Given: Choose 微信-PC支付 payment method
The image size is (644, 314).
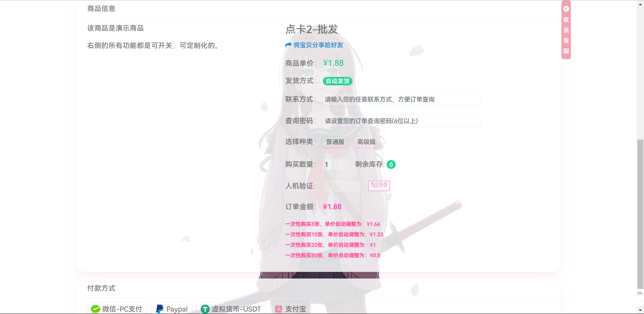Looking at the screenshot, I should 117,309.
